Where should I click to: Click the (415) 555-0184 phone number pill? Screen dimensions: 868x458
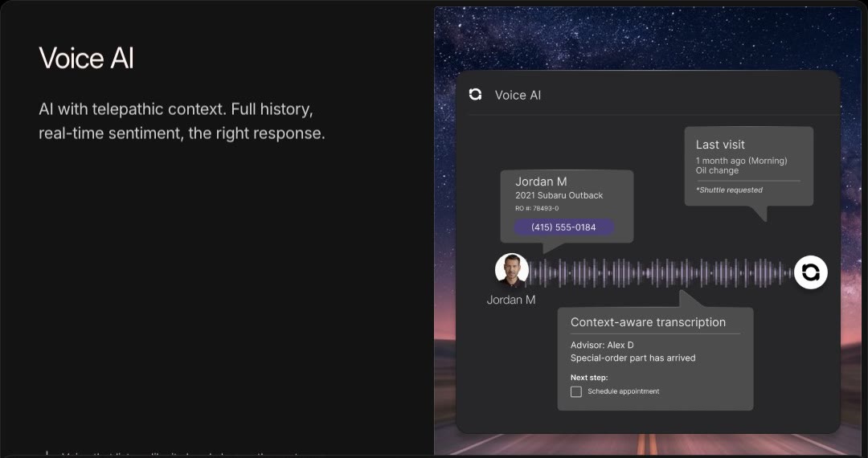point(563,227)
